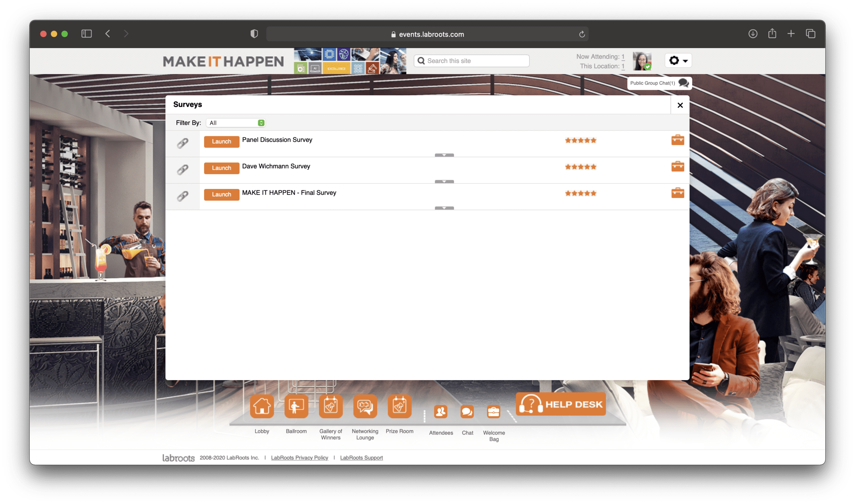The height and width of the screenshot is (504, 855).
Task: Select the Ballroom label
Action: pyautogui.click(x=296, y=431)
